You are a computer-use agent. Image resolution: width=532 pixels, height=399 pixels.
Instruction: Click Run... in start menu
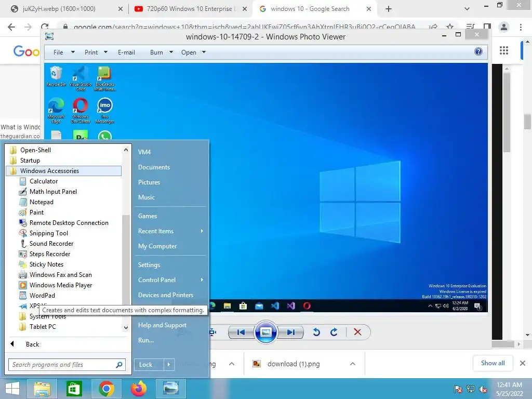click(145, 340)
